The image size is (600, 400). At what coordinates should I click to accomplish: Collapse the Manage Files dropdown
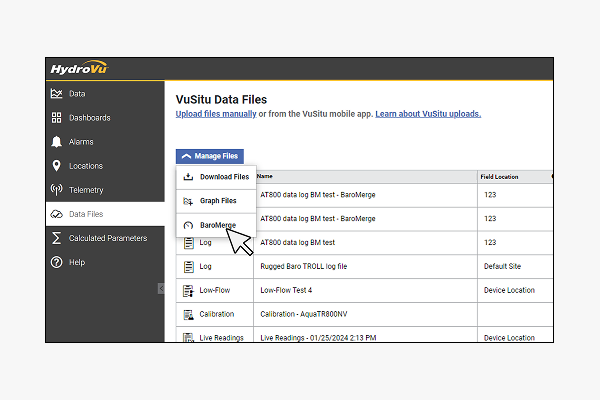point(210,156)
